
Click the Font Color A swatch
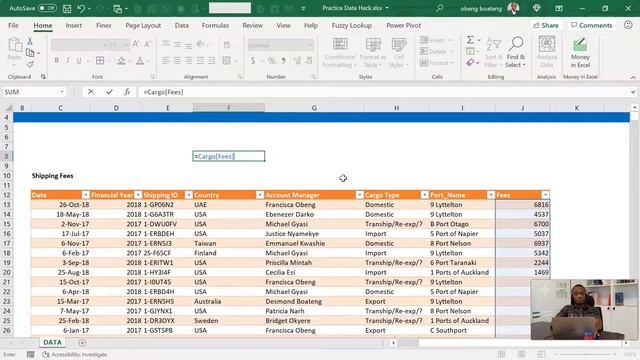click(x=140, y=61)
